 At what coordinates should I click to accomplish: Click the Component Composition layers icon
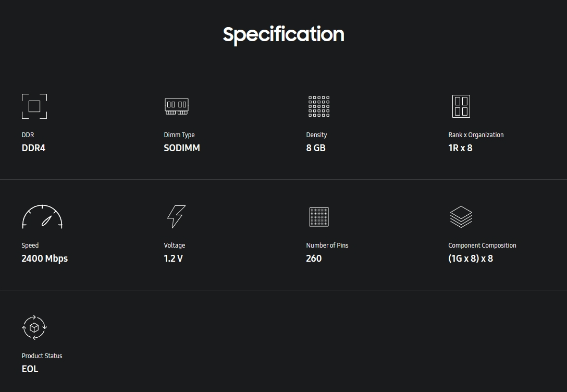[x=461, y=217]
